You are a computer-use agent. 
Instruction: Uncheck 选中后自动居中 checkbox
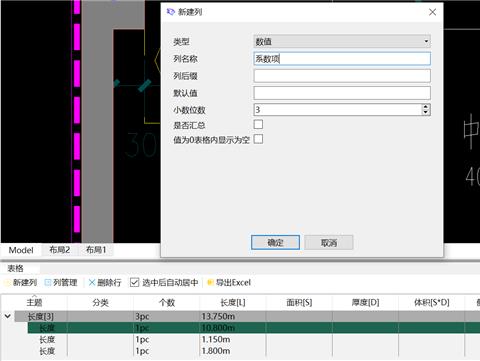tap(134, 283)
